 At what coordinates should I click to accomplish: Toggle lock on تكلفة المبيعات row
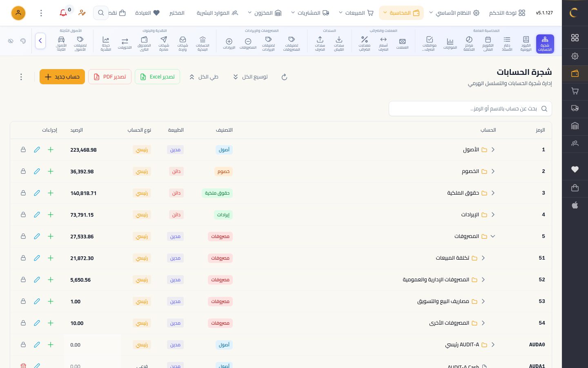tap(23, 258)
